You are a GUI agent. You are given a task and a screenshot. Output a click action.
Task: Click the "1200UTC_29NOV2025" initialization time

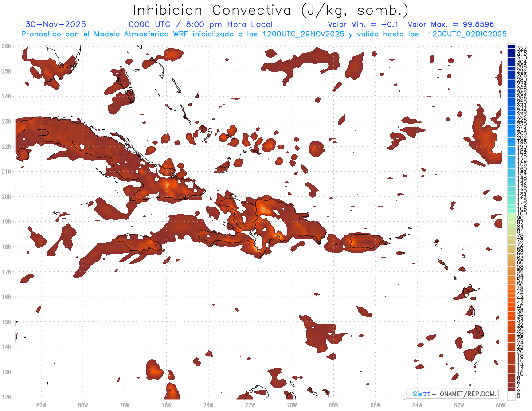click(x=304, y=34)
